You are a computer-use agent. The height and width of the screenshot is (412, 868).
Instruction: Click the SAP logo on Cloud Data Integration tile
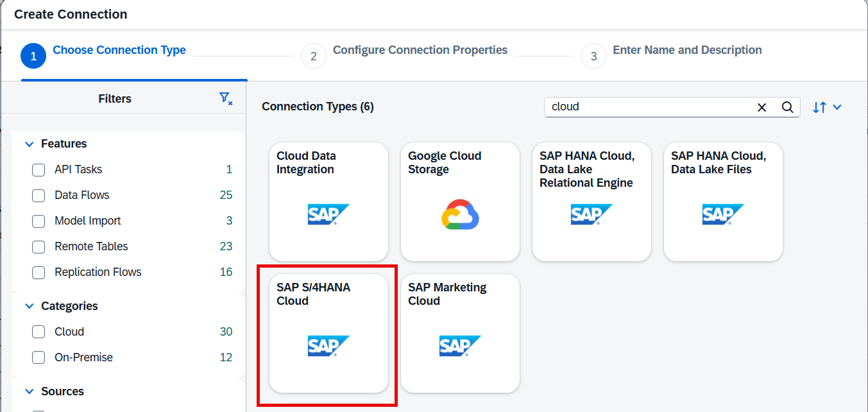(328, 214)
